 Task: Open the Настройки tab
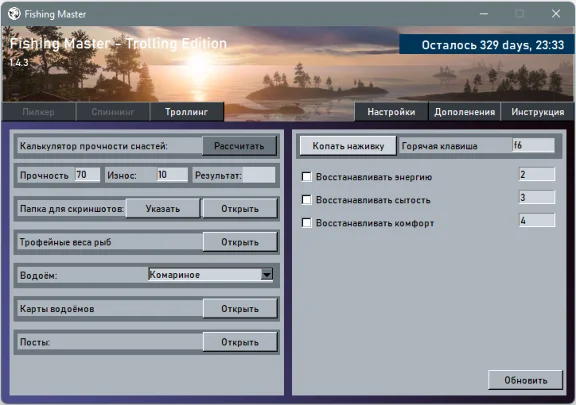click(x=391, y=112)
